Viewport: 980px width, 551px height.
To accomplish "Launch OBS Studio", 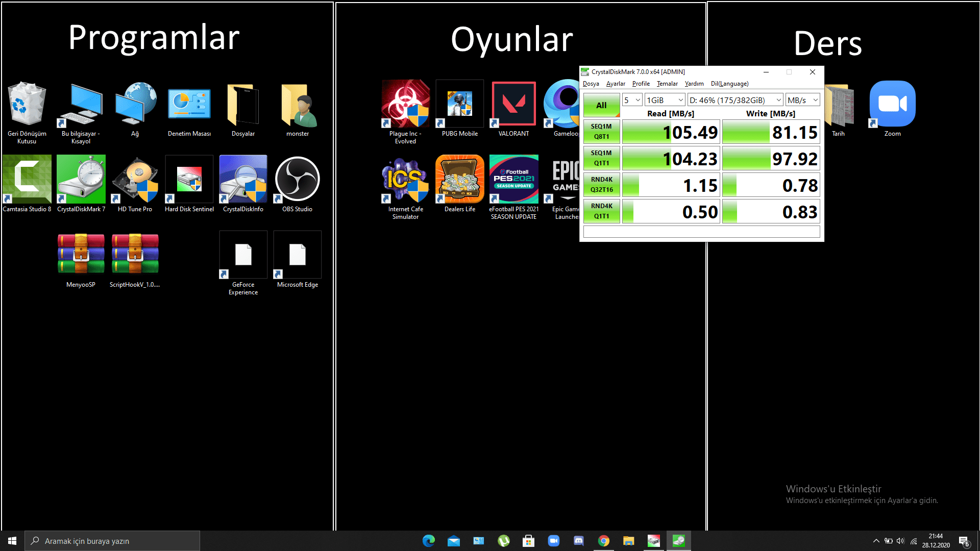I will coord(297,179).
